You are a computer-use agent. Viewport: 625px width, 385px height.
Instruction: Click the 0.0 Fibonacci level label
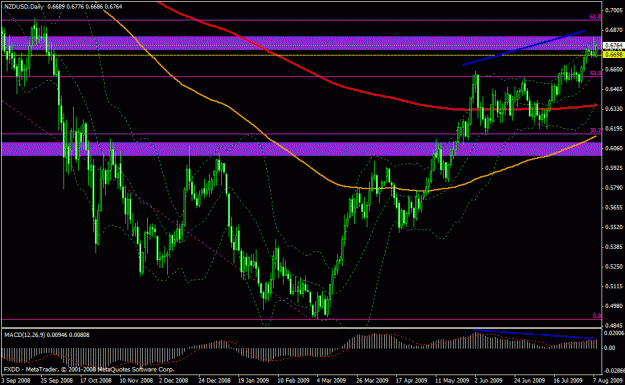click(x=597, y=316)
